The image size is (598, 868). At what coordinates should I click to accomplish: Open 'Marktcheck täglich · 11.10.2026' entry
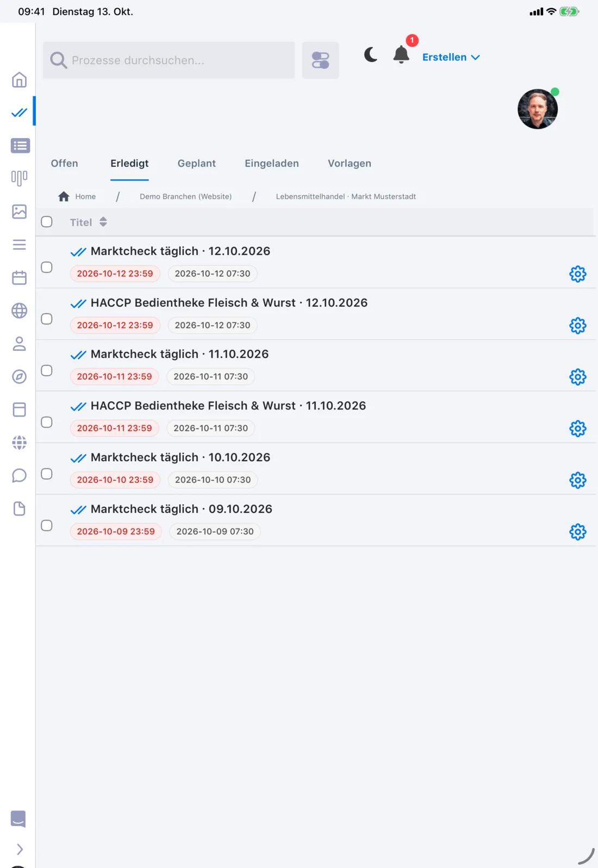click(179, 354)
